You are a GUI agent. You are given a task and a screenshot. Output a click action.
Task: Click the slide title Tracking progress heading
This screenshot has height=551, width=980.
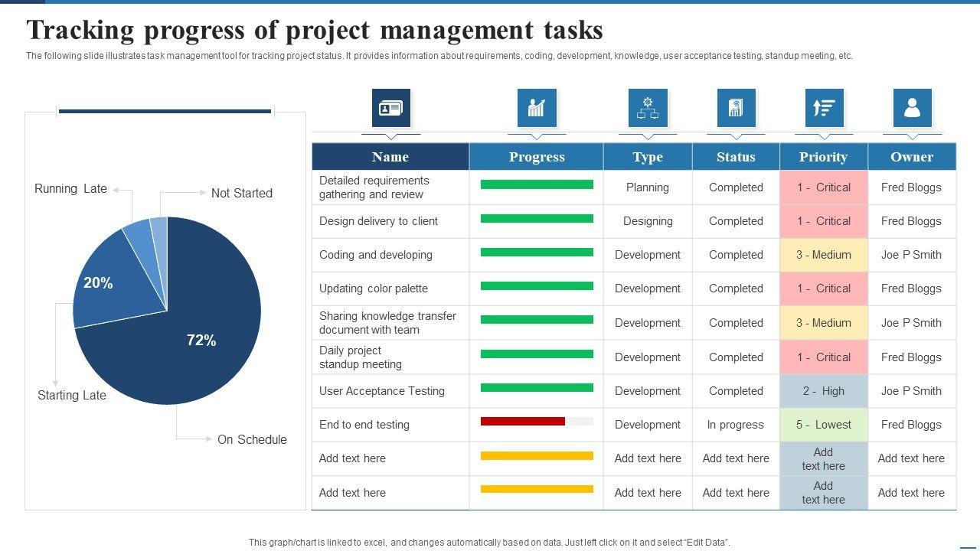pyautogui.click(x=315, y=31)
